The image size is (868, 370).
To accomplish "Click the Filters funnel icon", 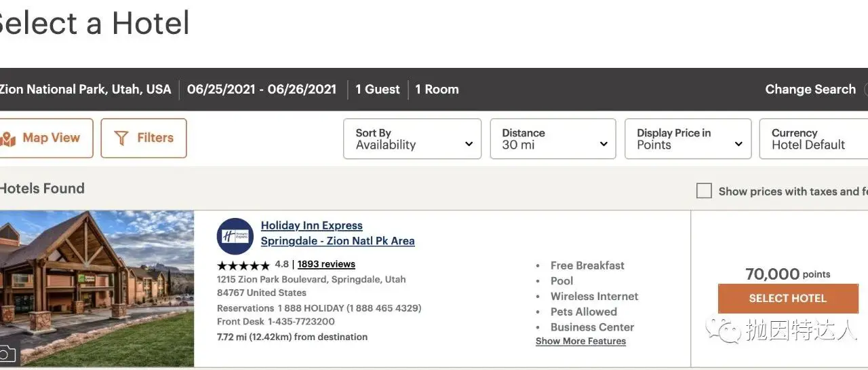I will [x=121, y=138].
